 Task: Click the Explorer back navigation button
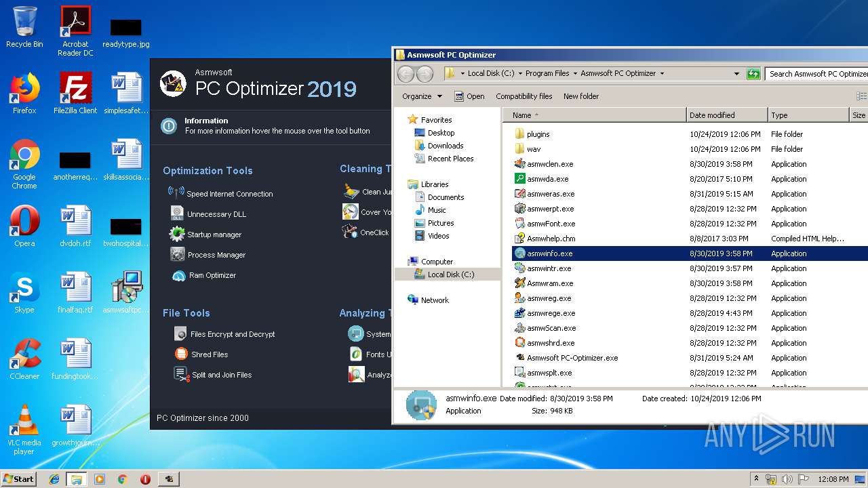[x=406, y=74]
